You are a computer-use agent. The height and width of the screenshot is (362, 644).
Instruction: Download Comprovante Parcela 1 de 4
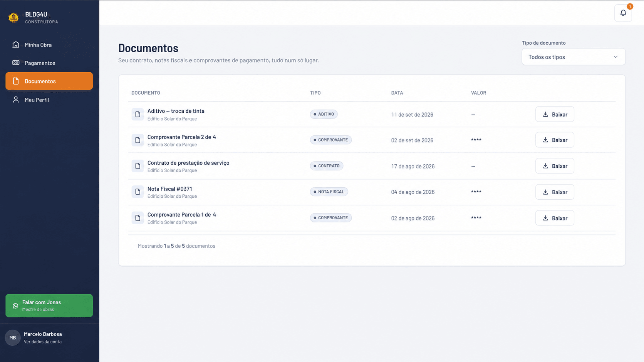point(555,218)
